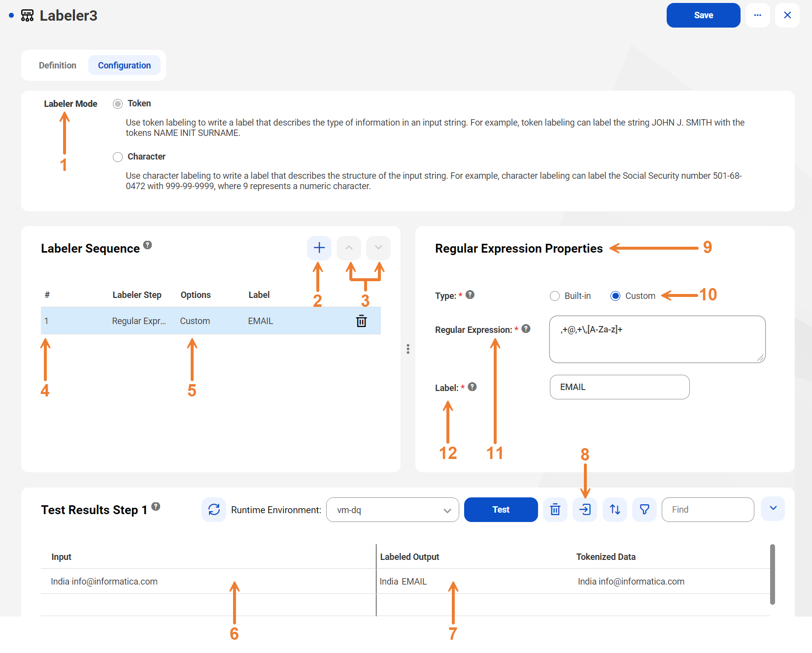The image size is (812, 653).
Task: Click the panel splitter dots handle
Action: pos(408,349)
